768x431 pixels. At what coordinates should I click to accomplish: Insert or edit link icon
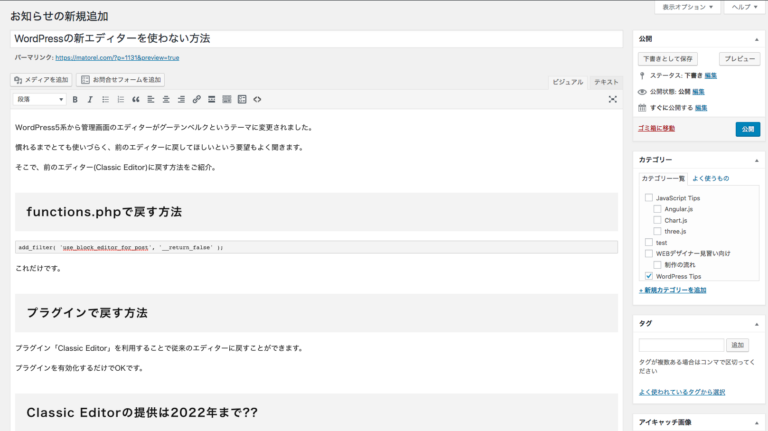(x=196, y=99)
